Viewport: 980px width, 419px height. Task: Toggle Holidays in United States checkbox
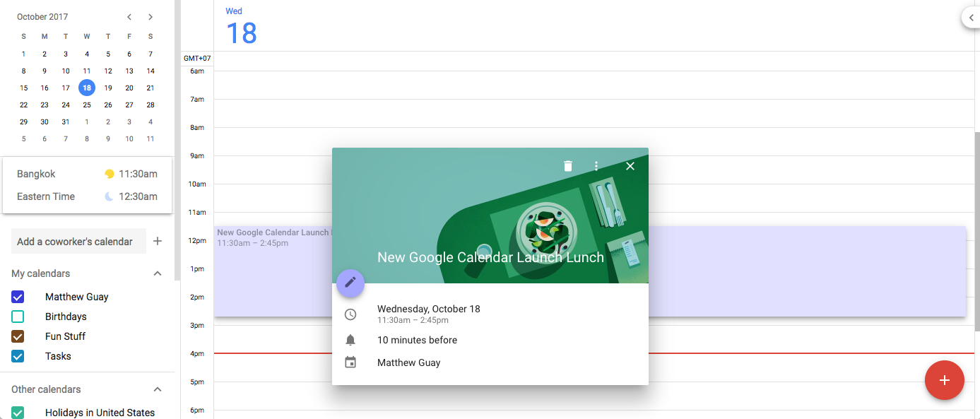pos(18,413)
